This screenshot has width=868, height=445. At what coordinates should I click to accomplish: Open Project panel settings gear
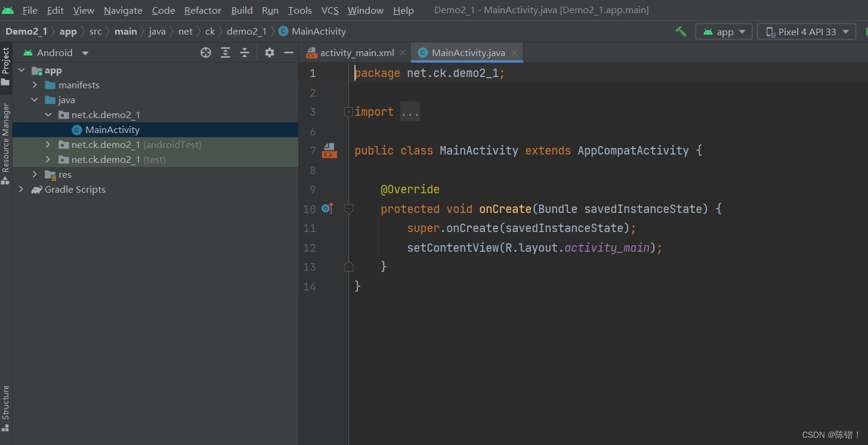point(270,52)
